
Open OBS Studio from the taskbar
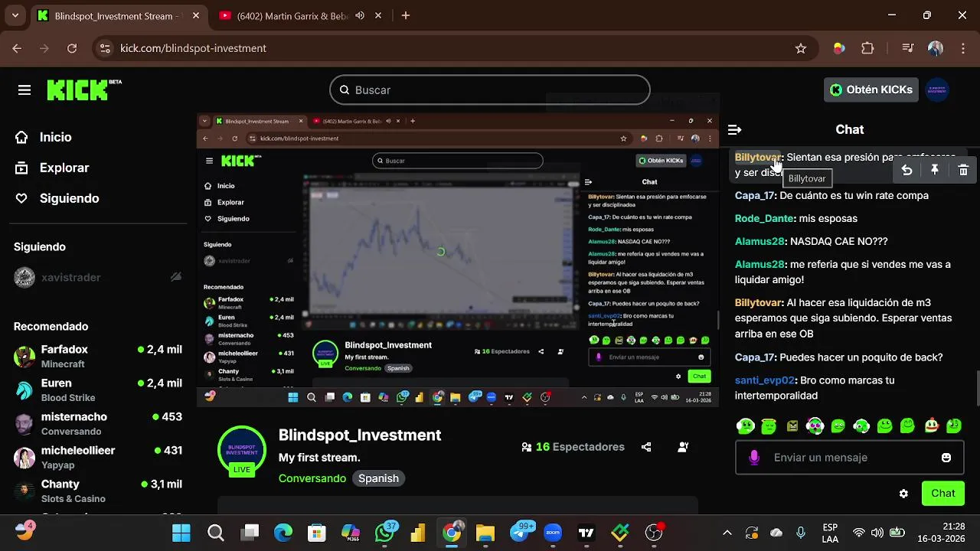point(654,533)
